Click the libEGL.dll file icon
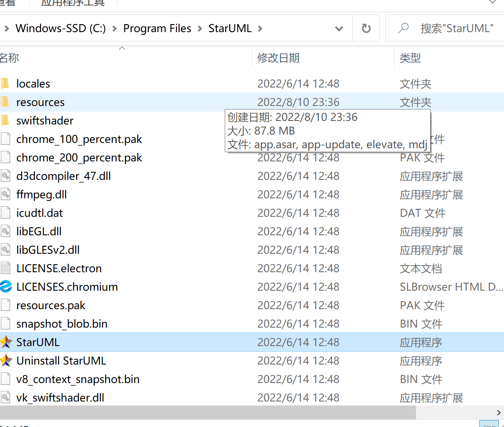Screen dimensions: 504x427 pyautogui.click(x=5, y=231)
